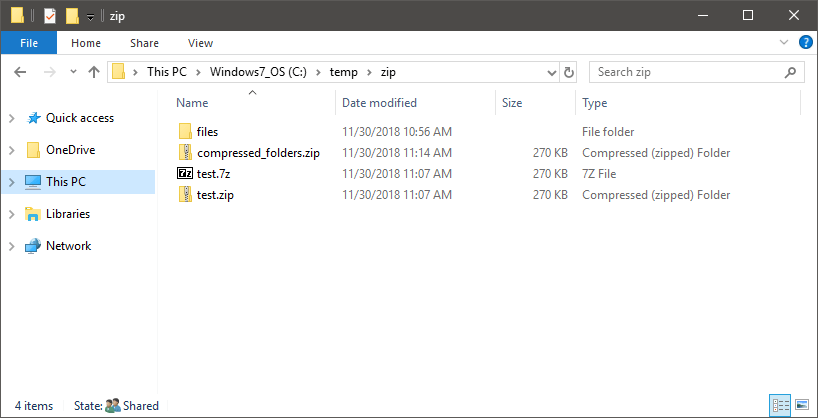818x418 pixels.
Task: Click New folder icon in title bar
Action: [72, 16]
